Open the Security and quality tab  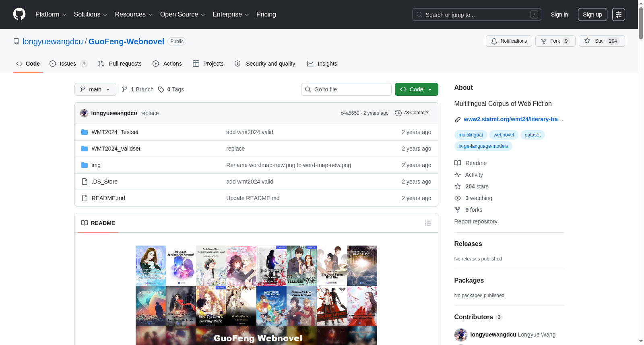point(265,64)
